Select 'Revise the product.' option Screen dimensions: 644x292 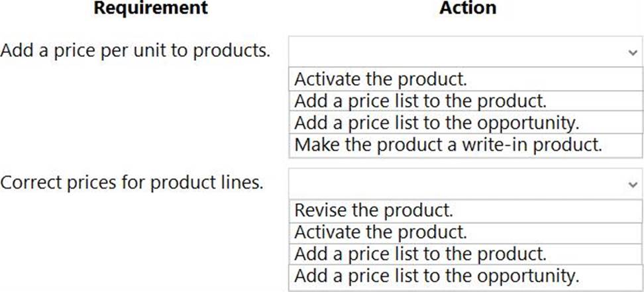pos(465,211)
